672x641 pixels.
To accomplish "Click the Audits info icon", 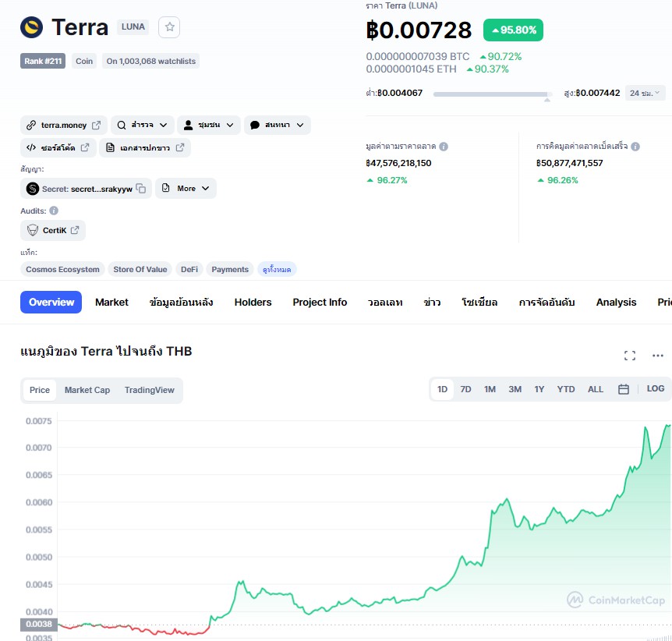I will [x=54, y=211].
